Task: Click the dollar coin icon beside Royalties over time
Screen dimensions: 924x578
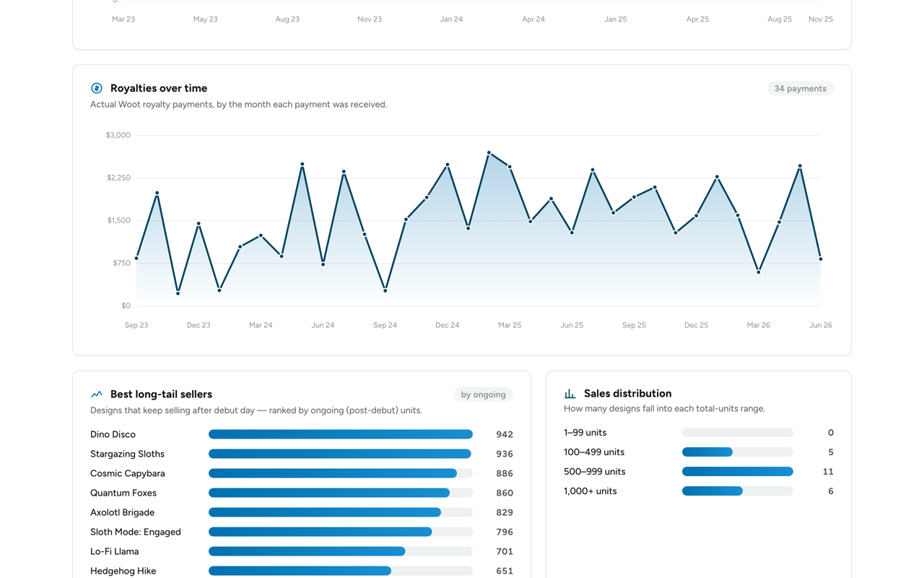Action: pos(97,88)
